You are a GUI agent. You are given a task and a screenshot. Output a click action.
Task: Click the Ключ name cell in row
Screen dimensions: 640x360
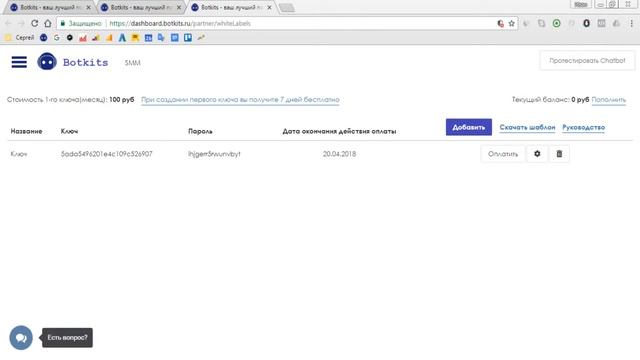[19, 154]
